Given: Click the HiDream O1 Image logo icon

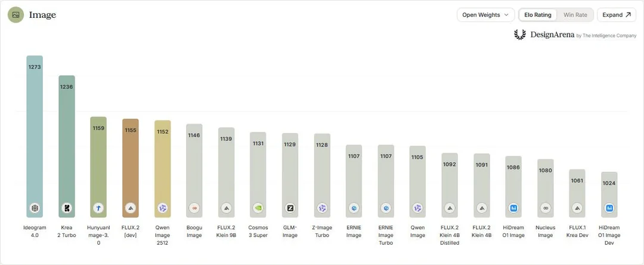Looking at the screenshot, I should pyautogui.click(x=513, y=208).
